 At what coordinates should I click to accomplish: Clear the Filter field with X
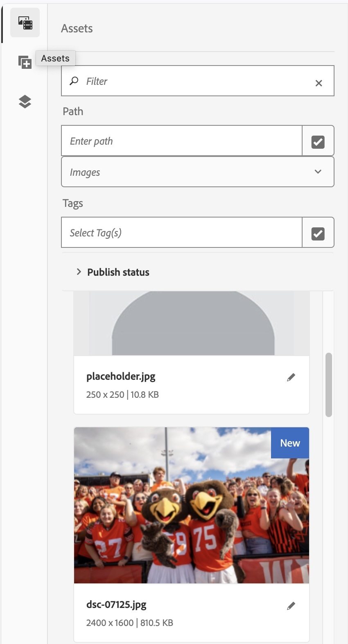[319, 83]
